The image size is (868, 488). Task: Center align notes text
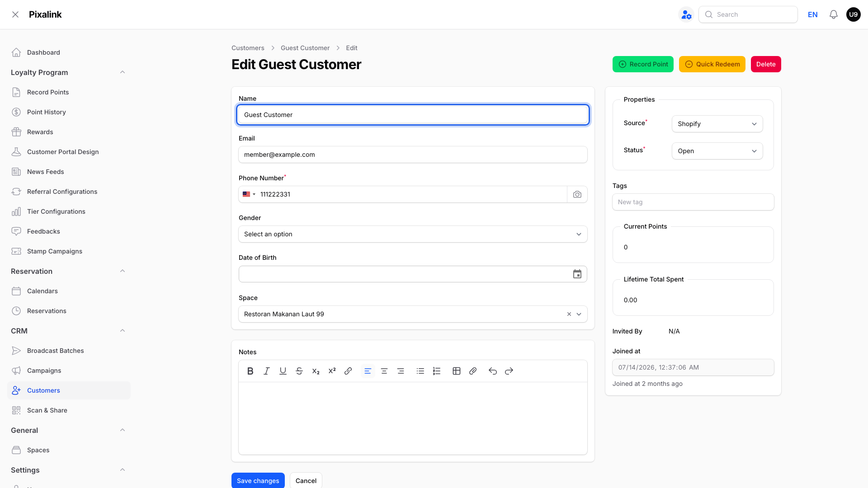point(384,371)
